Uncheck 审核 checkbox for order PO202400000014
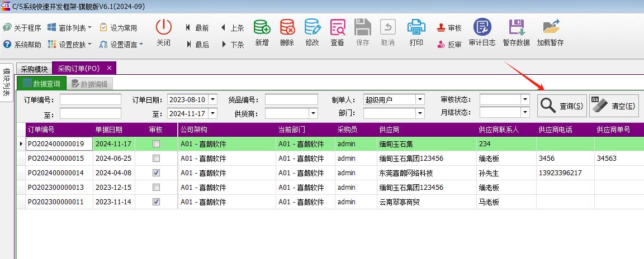 pos(157,173)
